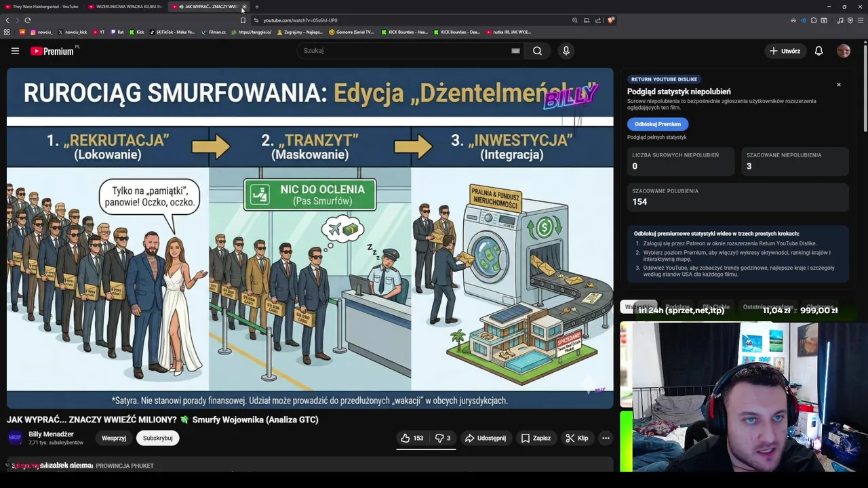Open the YouTube guide hamburger menu
Screen dimensions: 868x488
pyautogui.click(x=15, y=51)
